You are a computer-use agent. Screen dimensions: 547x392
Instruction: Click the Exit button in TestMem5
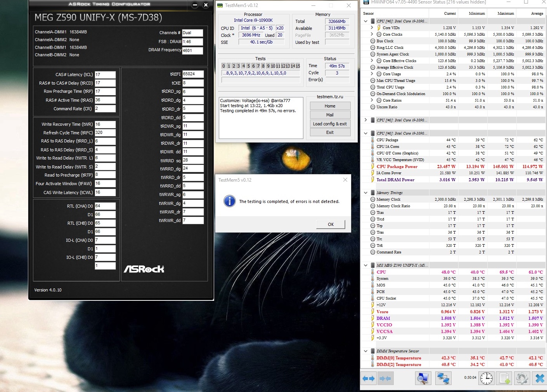coord(330,132)
